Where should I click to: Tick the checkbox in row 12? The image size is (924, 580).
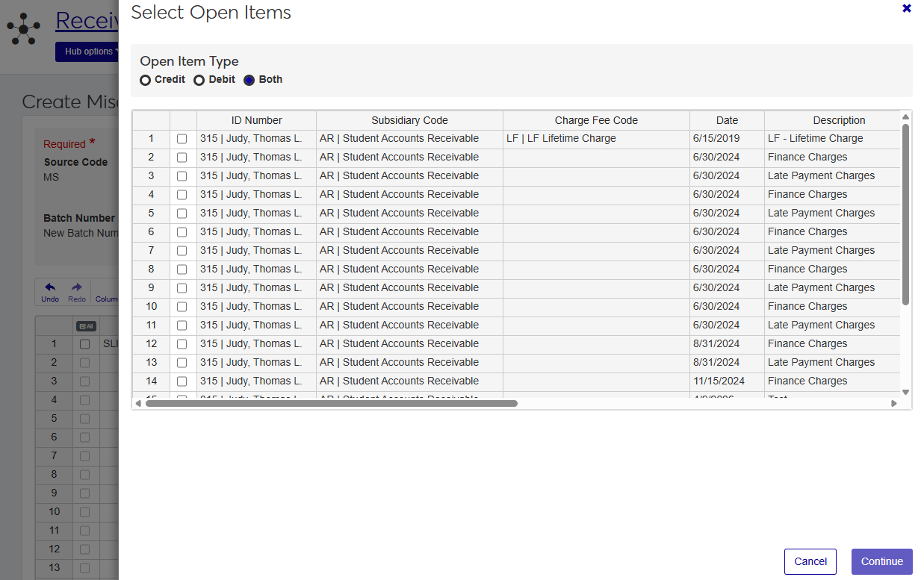click(x=182, y=344)
